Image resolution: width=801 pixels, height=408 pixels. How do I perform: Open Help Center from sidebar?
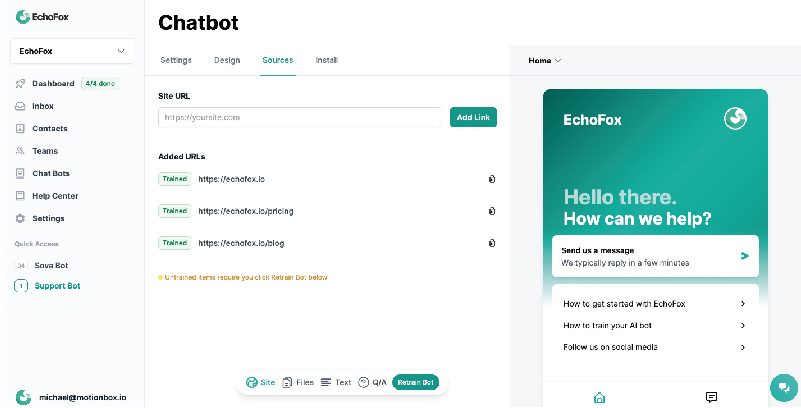pos(54,196)
